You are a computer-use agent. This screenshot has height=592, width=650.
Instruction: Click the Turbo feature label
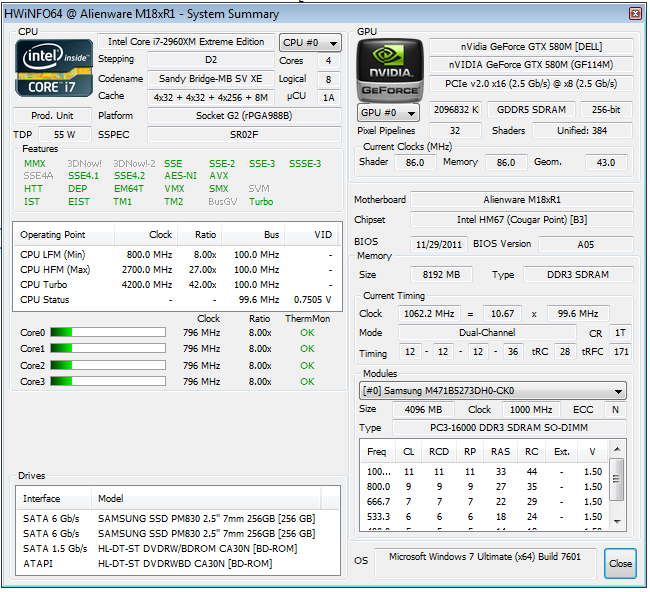point(261,202)
